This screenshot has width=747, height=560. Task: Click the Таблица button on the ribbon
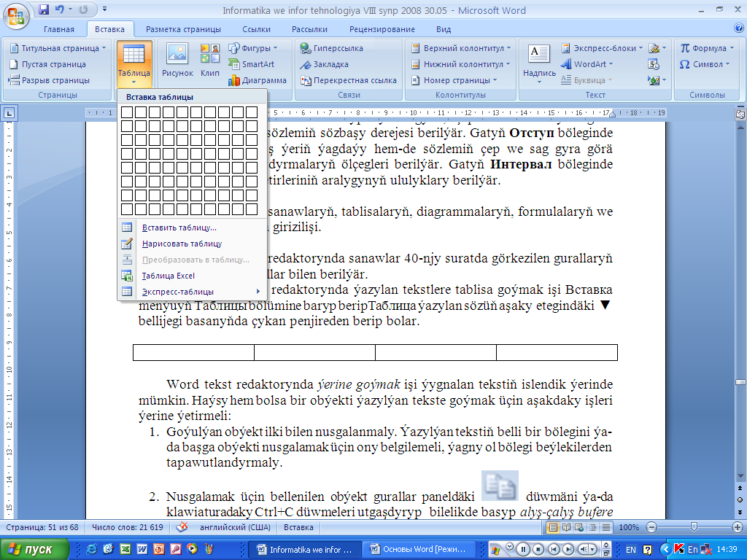pyautogui.click(x=134, y=64)
